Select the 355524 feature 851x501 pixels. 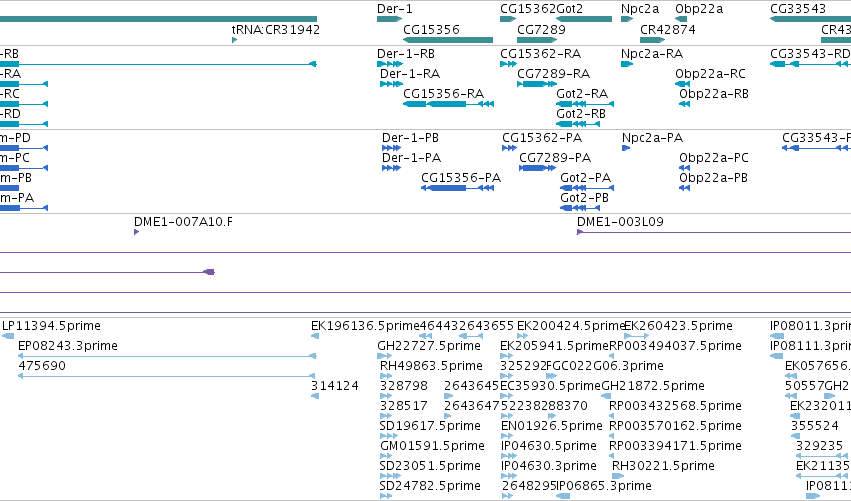coord(795,436)
